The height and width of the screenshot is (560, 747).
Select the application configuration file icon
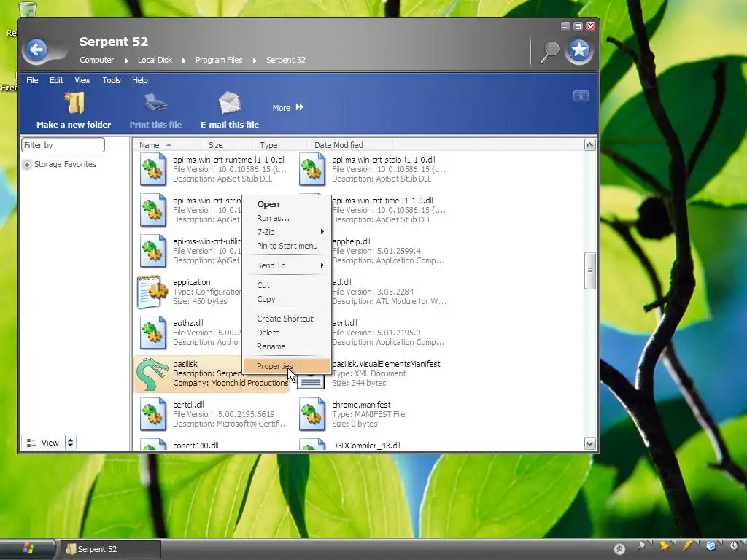(152, 292)
